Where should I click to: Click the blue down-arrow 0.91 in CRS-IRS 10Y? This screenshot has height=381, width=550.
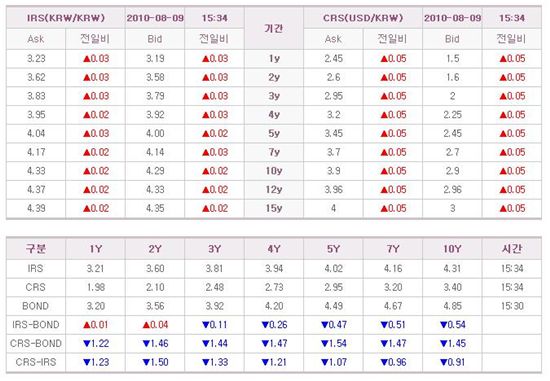pos(452,362)
